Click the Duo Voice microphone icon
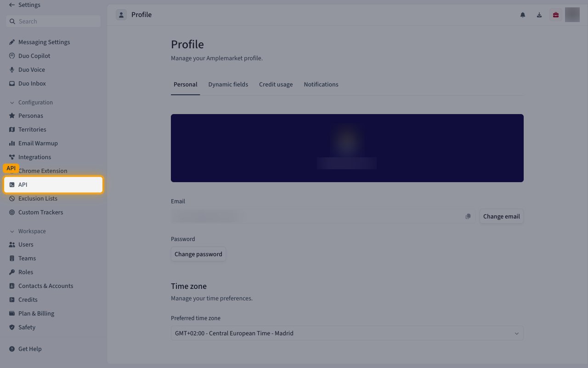The height and width of the screenshot is (368, 588). click(12, 69)
